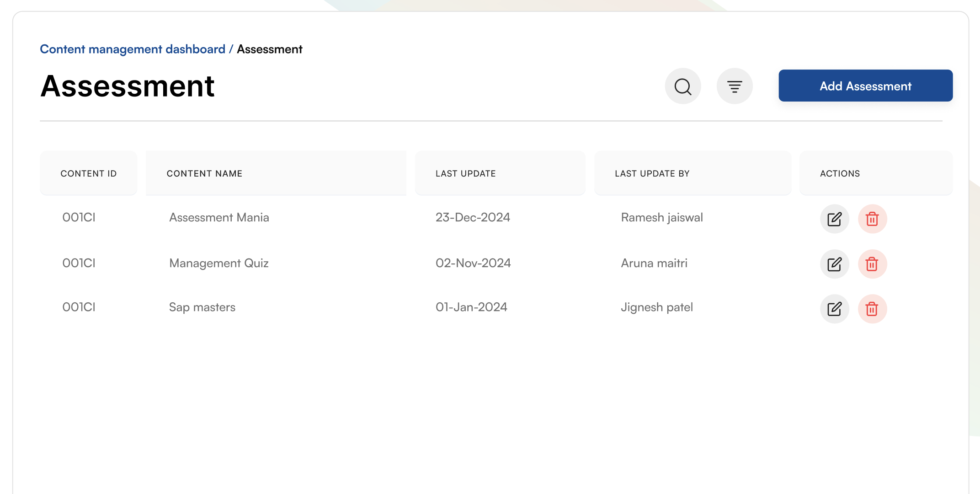Select the Sap masters content name
This screenshot has width=980, height=494.
point(202,307)
